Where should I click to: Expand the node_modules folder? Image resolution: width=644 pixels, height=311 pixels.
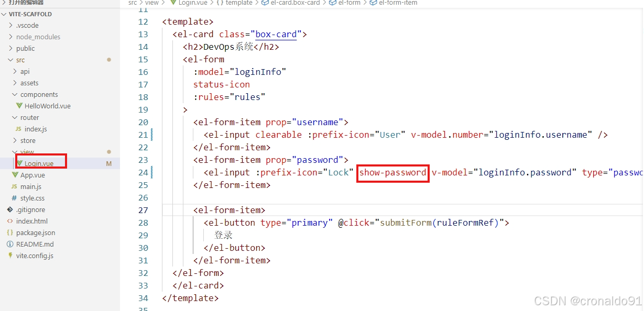[11, 37]
